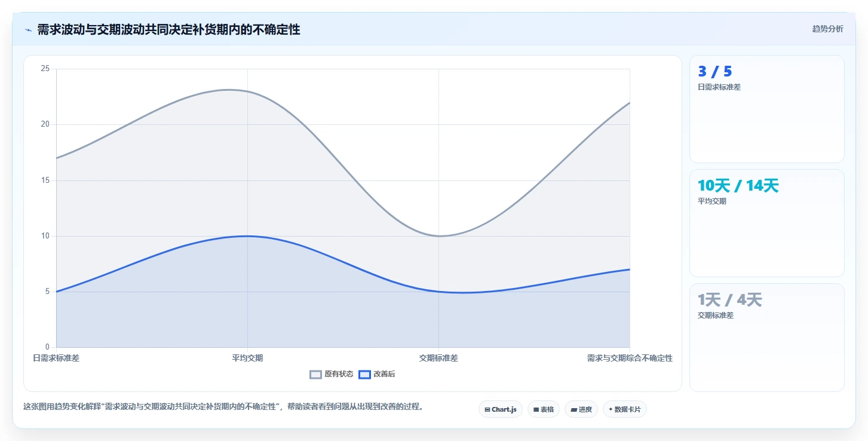Open the 平均交期 card showing 10天 / 14天

pyautogui.click(x=767, y=223)
